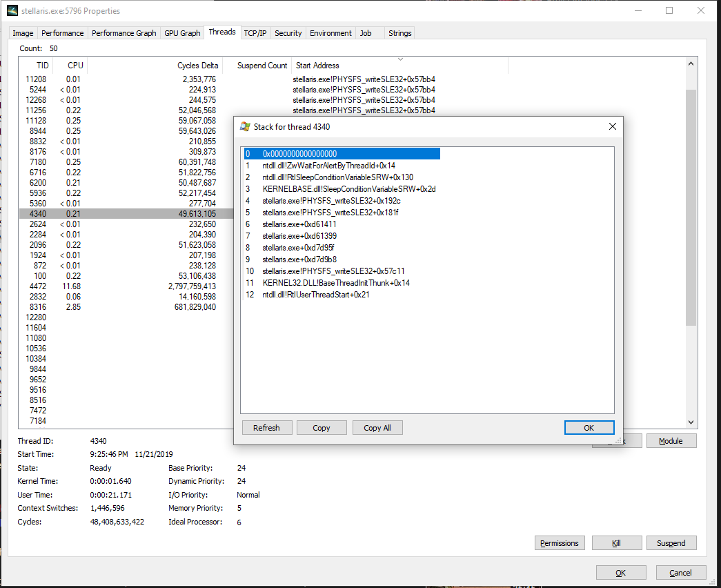
Task: Select stack frame RtlSleepConditionVariableSRW+0x130
Action: [x=342, y=177]
